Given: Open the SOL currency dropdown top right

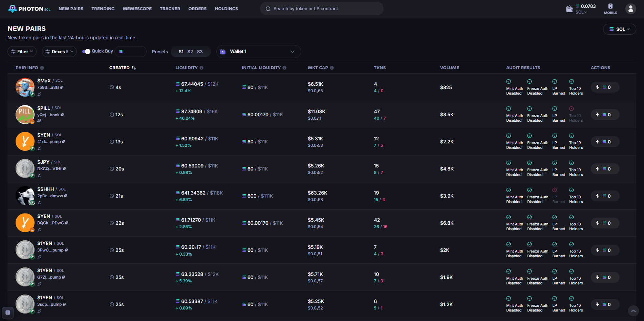Looking at the screenshot, I should tap(619, 29).
